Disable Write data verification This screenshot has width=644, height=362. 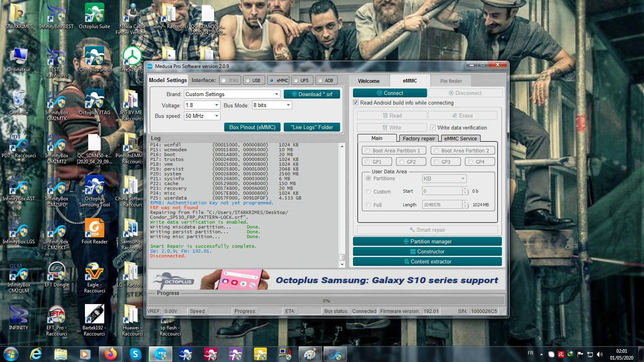click(x=433, y=128)
